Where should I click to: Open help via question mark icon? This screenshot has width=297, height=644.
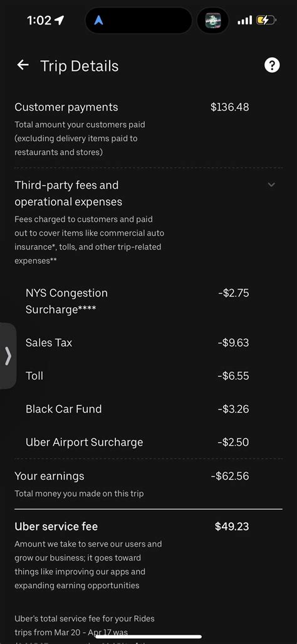272,65
